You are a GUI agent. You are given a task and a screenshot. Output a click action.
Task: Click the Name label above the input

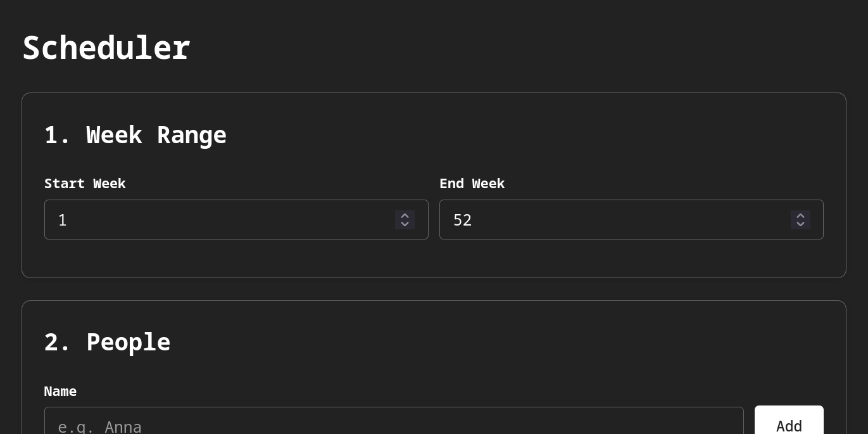click(x=60, y=391)
